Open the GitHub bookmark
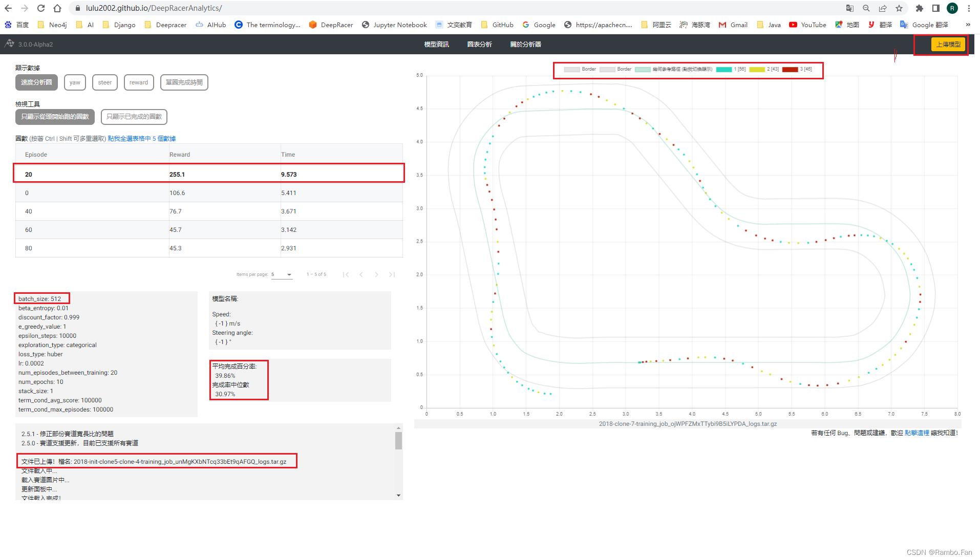This screenshot has width=980, height=560. coord(497,25)
